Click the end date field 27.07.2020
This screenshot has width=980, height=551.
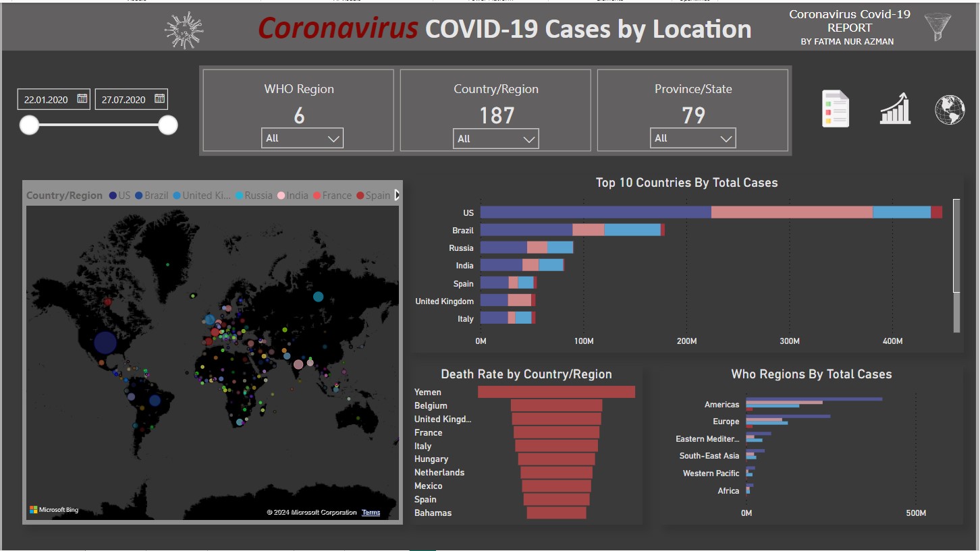click(132, 99)
